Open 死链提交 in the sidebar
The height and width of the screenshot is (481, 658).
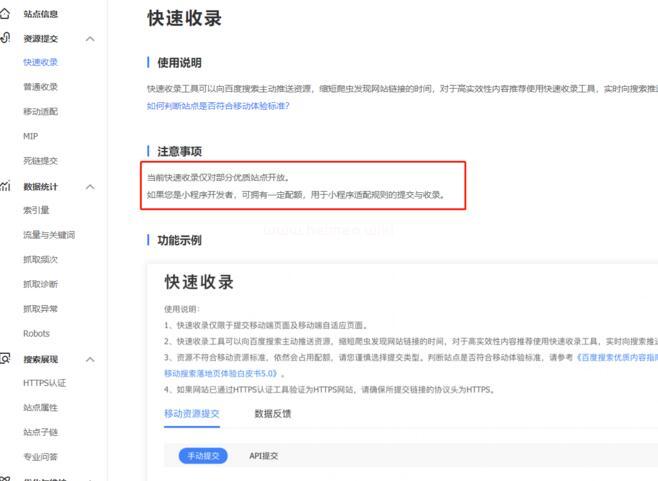[40, 161]
